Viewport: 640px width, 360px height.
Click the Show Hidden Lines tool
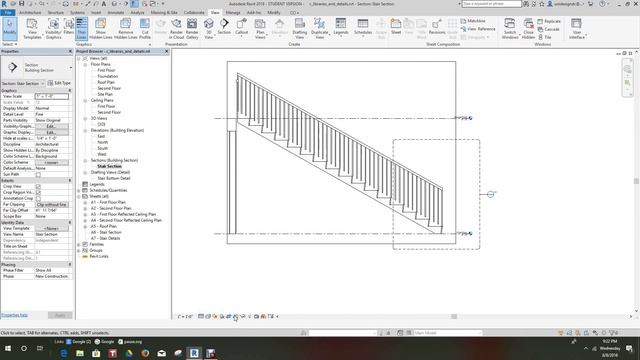(x=100, y=29)
